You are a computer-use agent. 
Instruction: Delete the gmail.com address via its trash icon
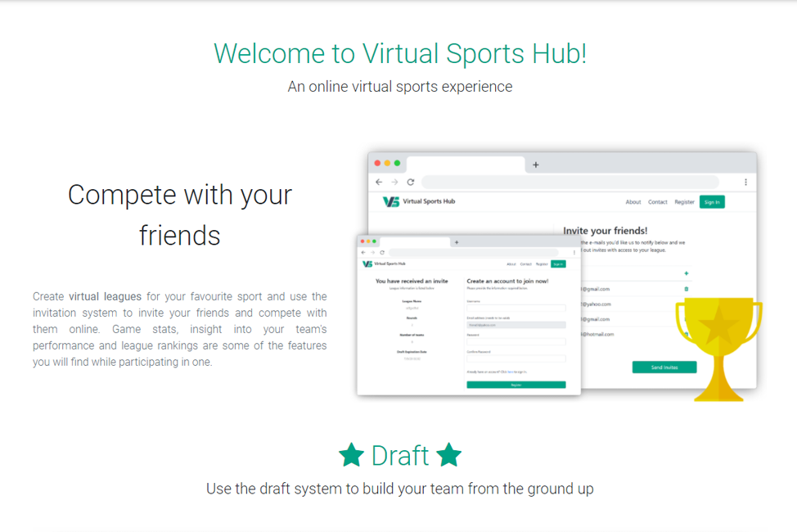click(x=687, y=289)
